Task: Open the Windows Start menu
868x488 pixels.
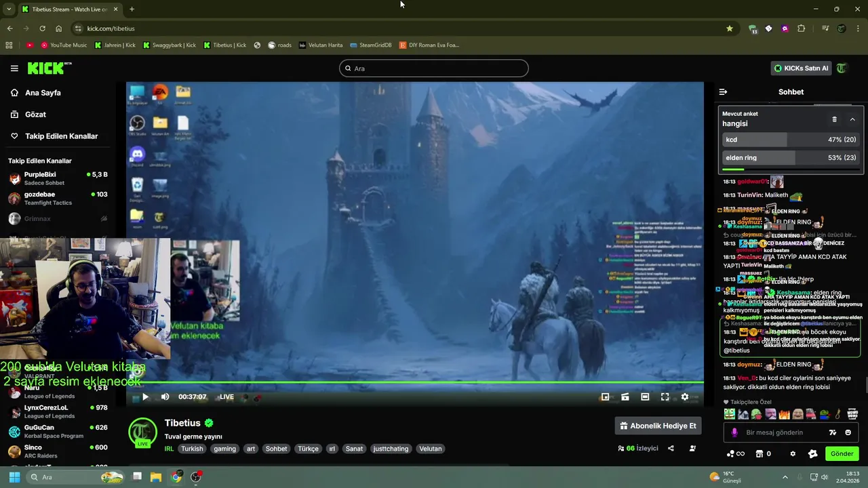Action: point(14,477)
